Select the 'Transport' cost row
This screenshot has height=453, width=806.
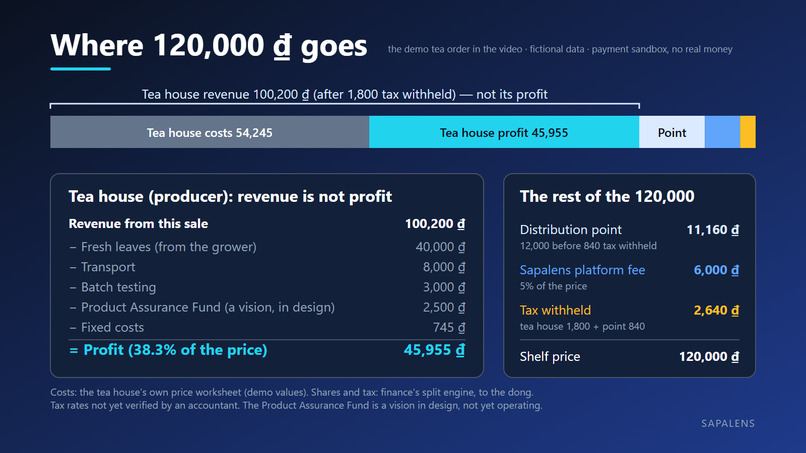(x=267, y=267)
